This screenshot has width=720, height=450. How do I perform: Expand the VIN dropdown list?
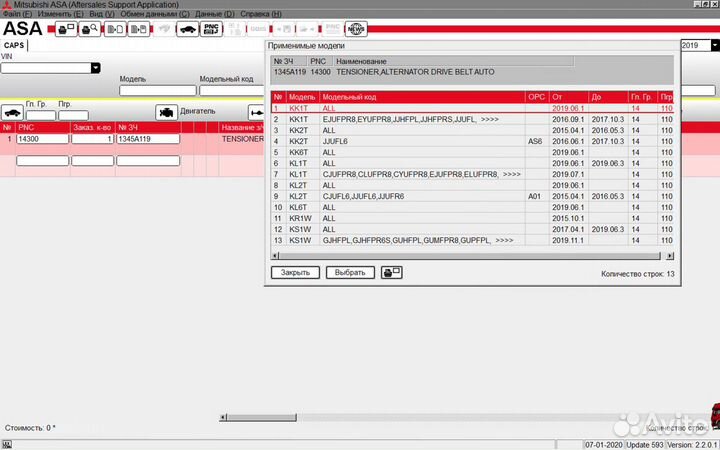click(95, 68)
